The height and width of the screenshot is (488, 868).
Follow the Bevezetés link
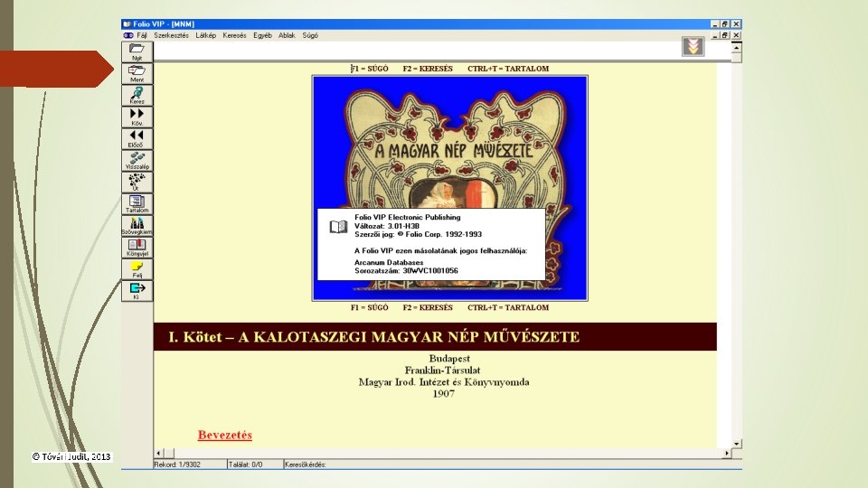[225, 435]
